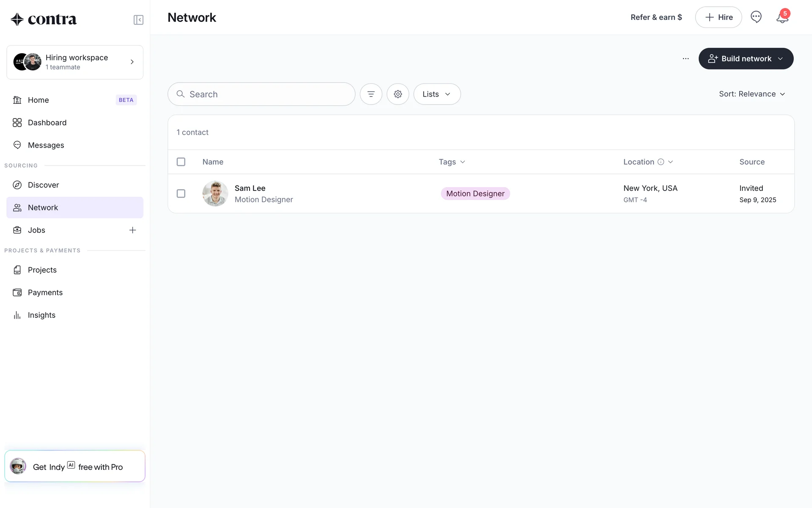Click the three-dot more options icon
This screenshot has height=508, width=812.
click(x=686, y=58)
